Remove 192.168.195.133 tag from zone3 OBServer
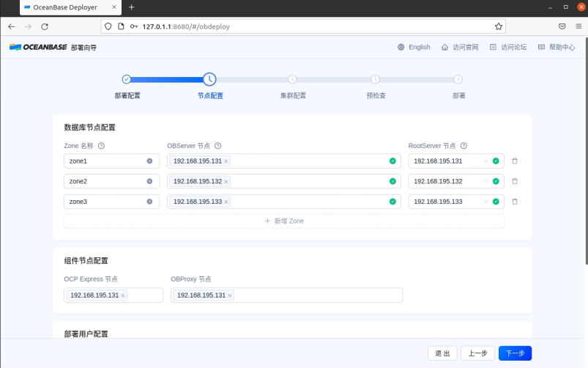588x368 pixels. [226, 202]
